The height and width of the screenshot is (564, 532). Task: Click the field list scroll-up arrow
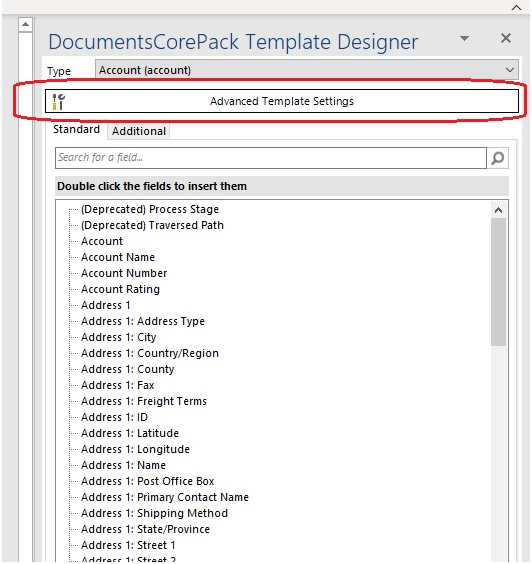pos(498,210)
